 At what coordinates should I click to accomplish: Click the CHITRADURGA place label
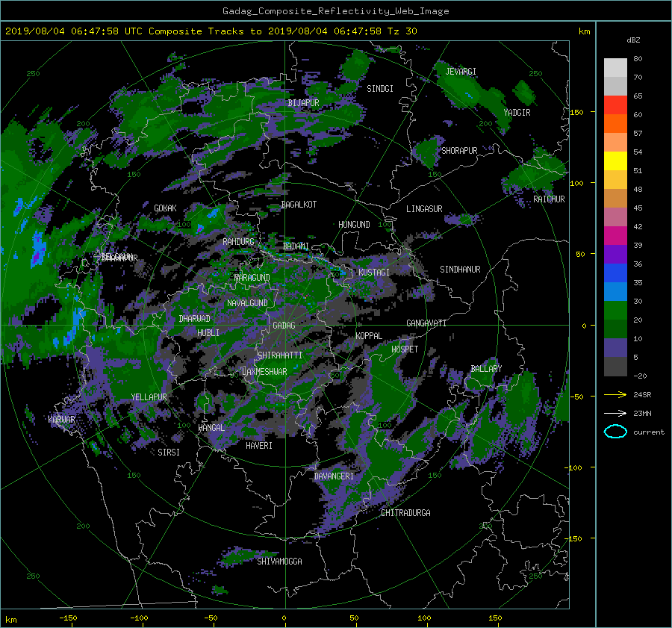pyautogui.click(x=405, y=513)
